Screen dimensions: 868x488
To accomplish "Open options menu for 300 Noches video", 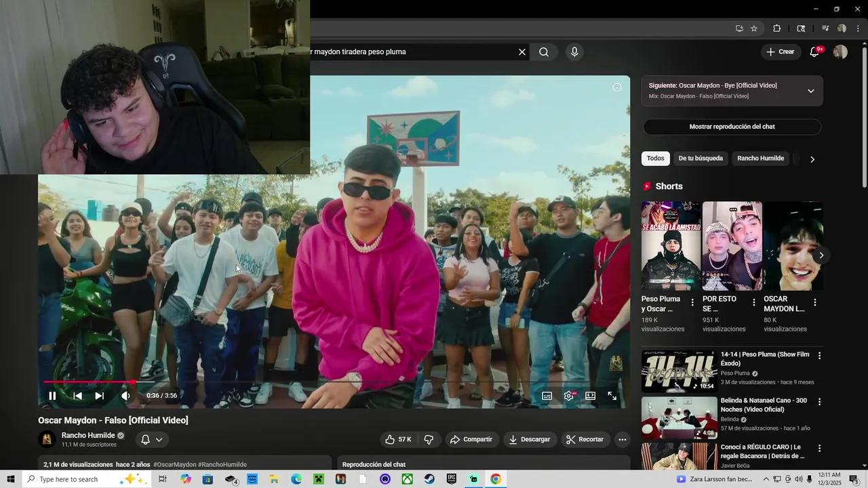I will tap(819, 402).
